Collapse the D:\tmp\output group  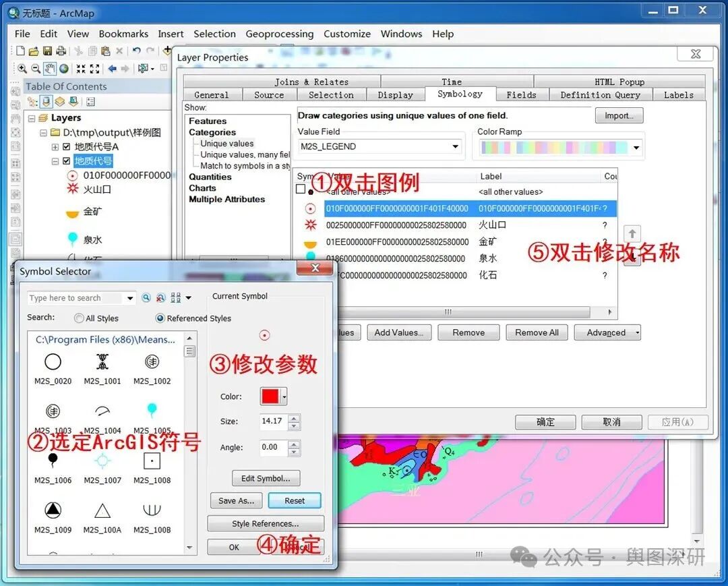click(x=43, y=133)
